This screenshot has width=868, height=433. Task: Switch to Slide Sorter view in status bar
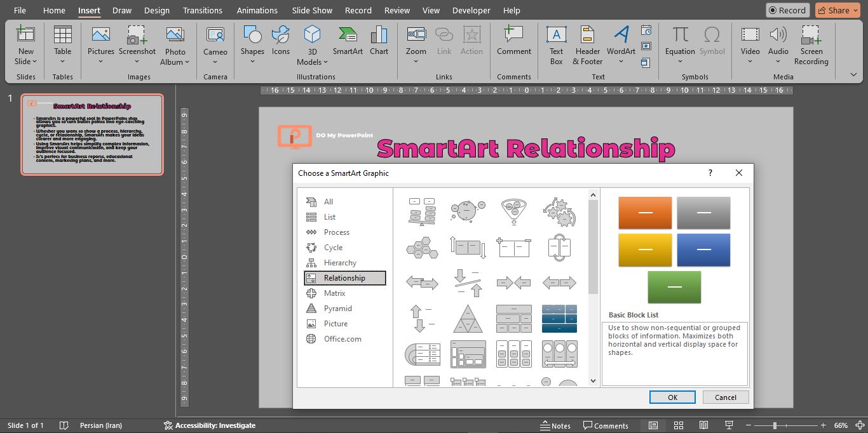pyautogui.click(x=678, y=425)
